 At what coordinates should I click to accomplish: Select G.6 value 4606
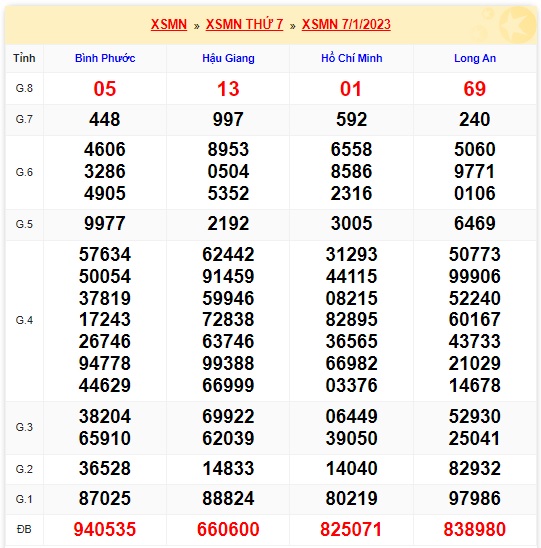[104, 150]
